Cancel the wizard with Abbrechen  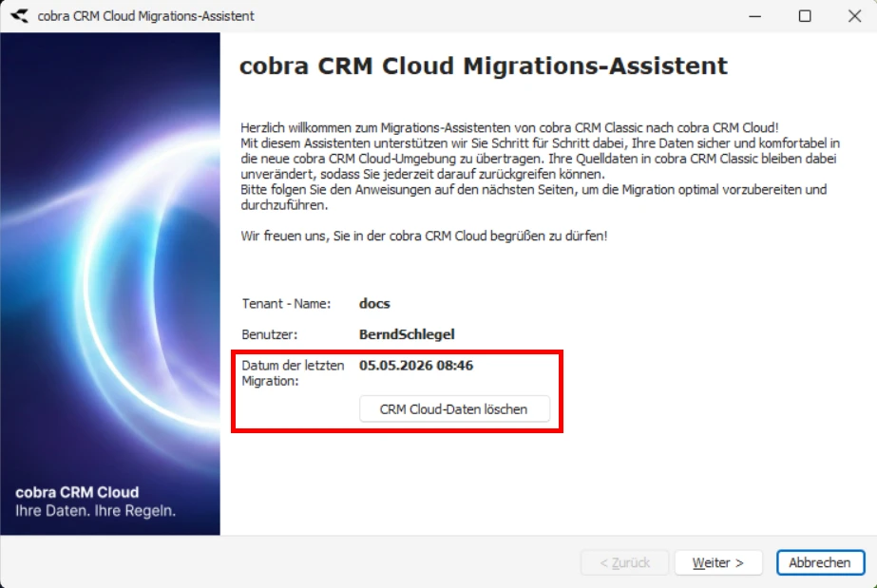tap(820, 562)
